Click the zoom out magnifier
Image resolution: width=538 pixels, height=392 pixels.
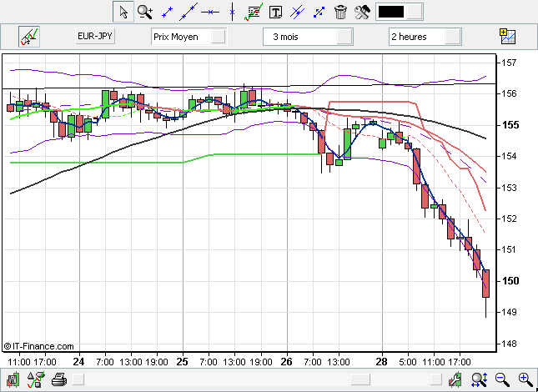pos(503,379)
